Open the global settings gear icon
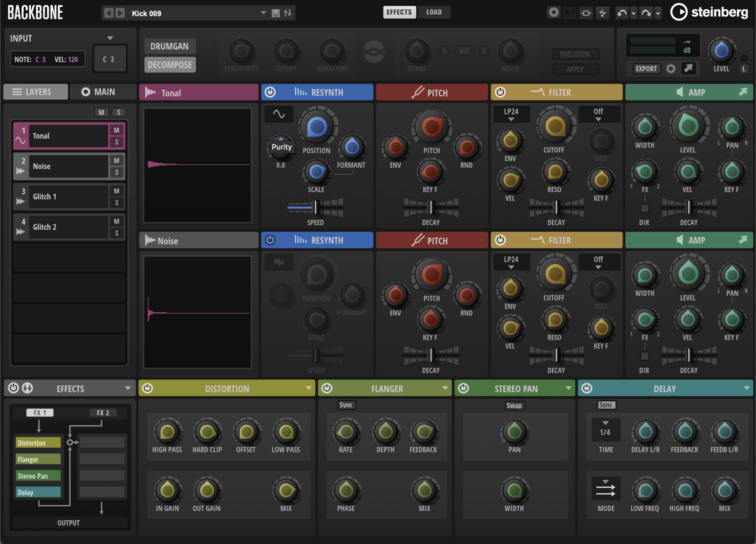The image size is (756, 544). 554,12
